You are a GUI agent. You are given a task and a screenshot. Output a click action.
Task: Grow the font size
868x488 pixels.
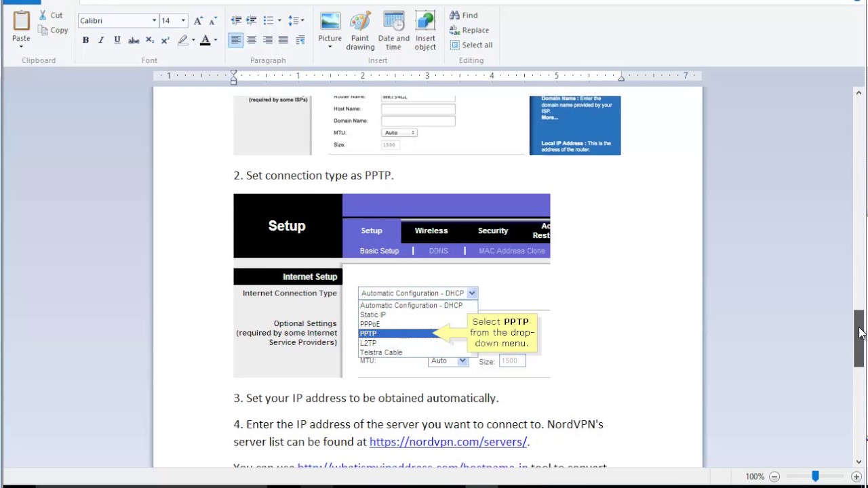pyautogui.click(x=198, y=20)
